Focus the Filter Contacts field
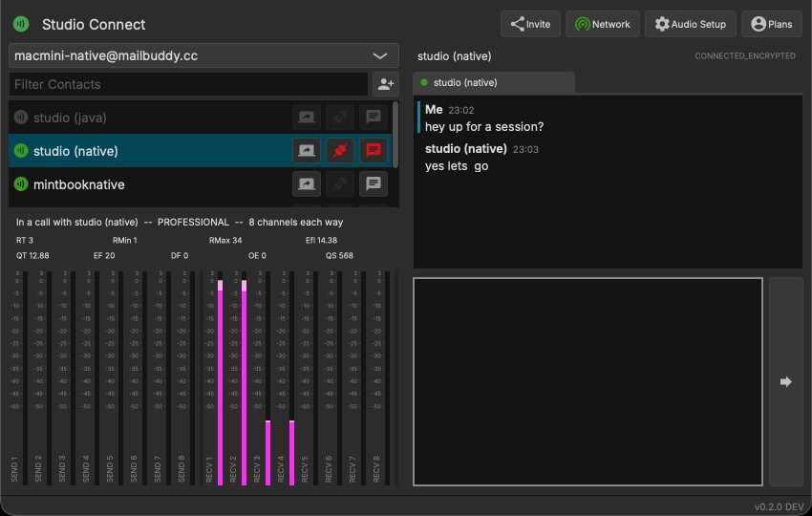 pyautogui.click(x=188, y=84)
